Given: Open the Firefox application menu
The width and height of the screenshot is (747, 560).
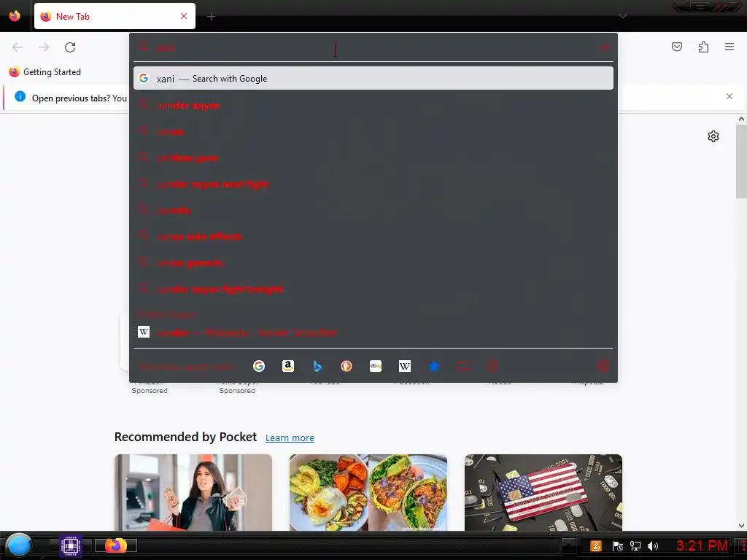Looking at the screenshot, I should pos(729,47).
